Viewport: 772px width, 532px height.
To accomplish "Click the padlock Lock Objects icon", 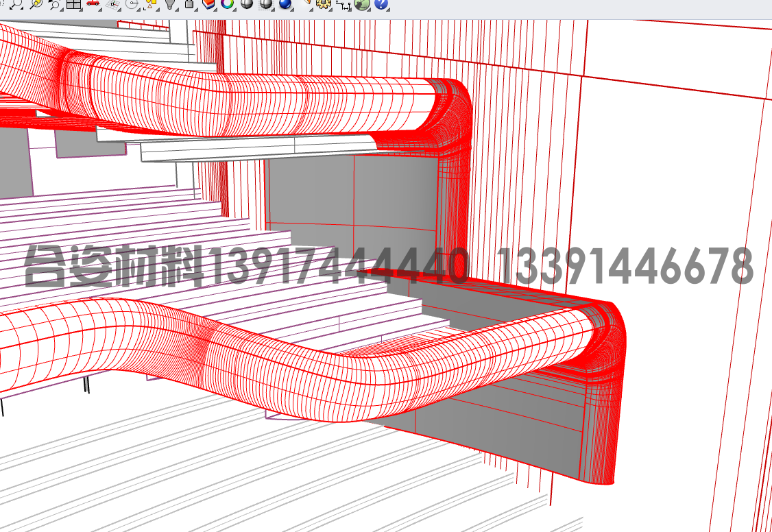I will pos(189,4).
